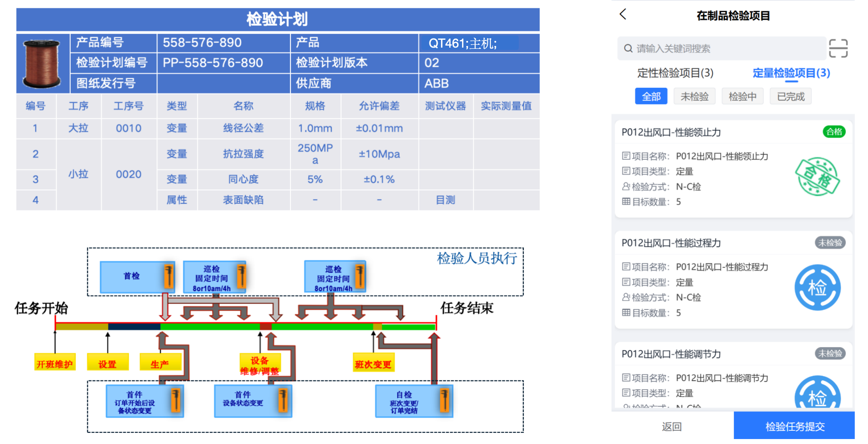The image size is (868, 444).
Task: Tap the blue 检 icon on 性能过程力 card
Action: (817, 287)
